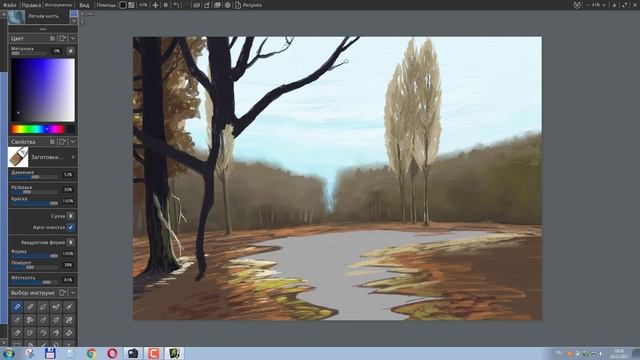
Task: Click the Рисунок canvas name label
Action: click(252, 5)
